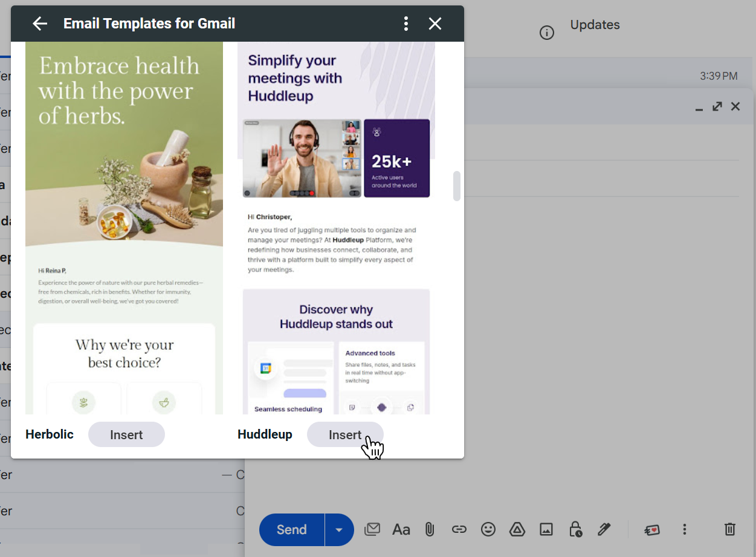756x557 pixels.
Task: Click the Huddleup template name
Action: (x=265, y=434)
